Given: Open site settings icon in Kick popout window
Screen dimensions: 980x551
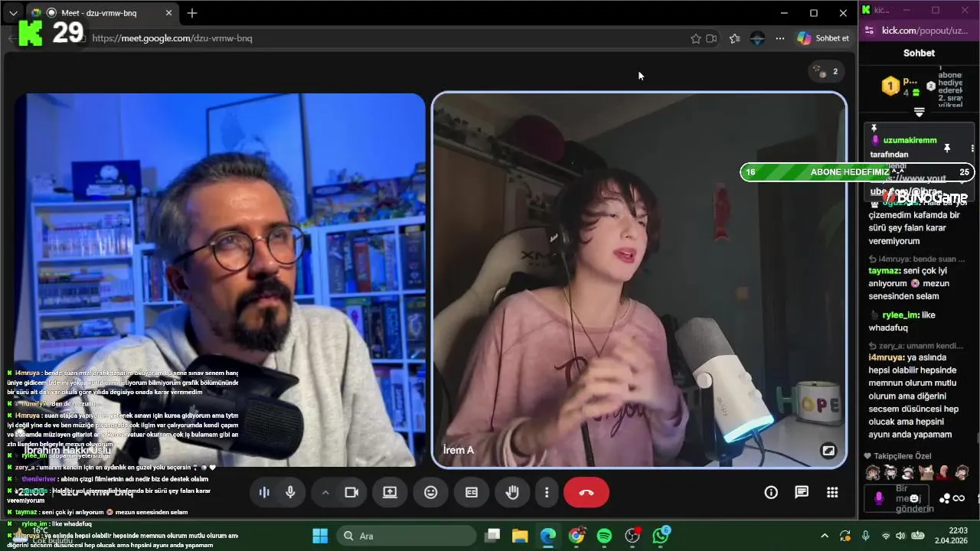Looking at the screenshot, I should (869, 31).
